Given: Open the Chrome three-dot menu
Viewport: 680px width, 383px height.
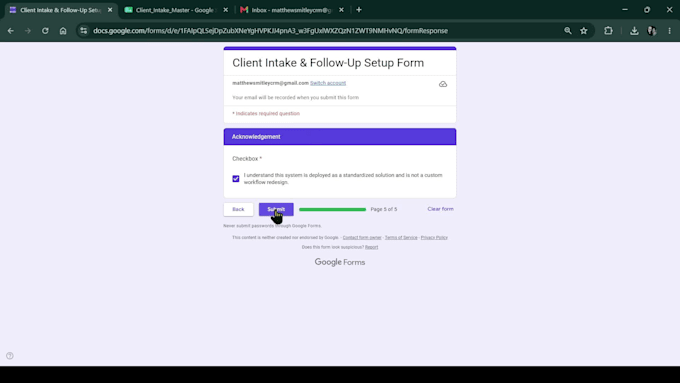Looking at the screenshot, I should 670,31.
